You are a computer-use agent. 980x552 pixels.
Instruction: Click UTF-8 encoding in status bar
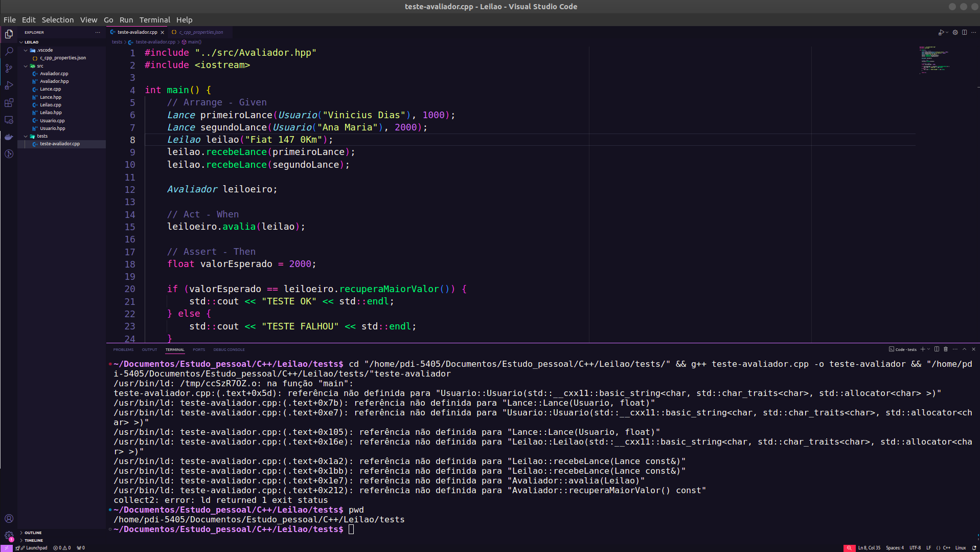(x=915, y=548)
